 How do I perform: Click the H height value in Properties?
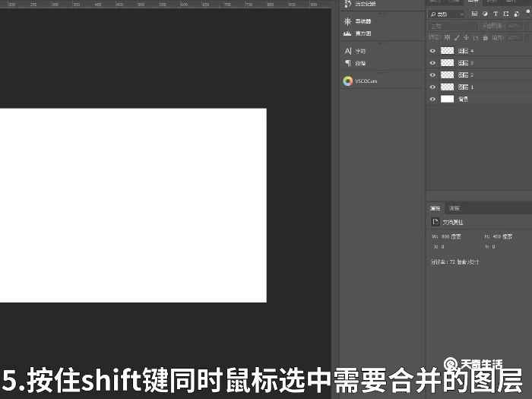502,236
